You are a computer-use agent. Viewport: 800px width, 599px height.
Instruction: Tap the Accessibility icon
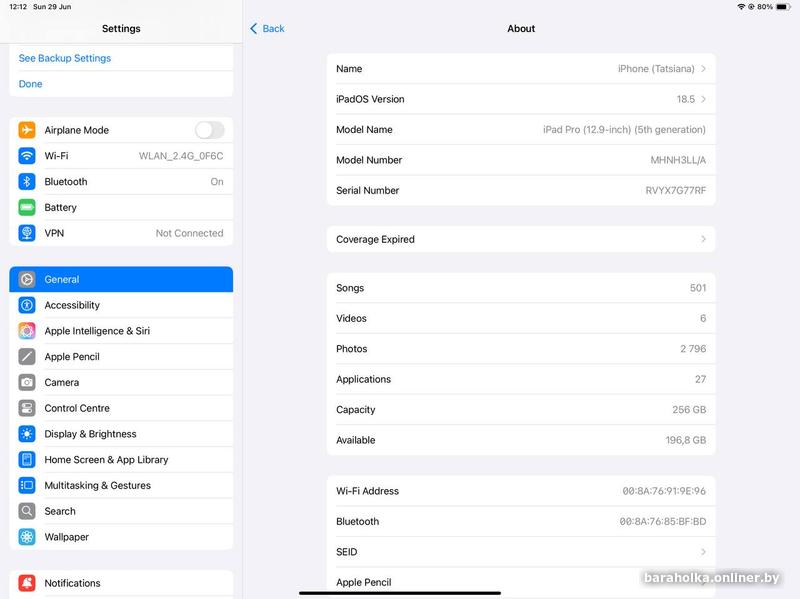coord(27,305)
